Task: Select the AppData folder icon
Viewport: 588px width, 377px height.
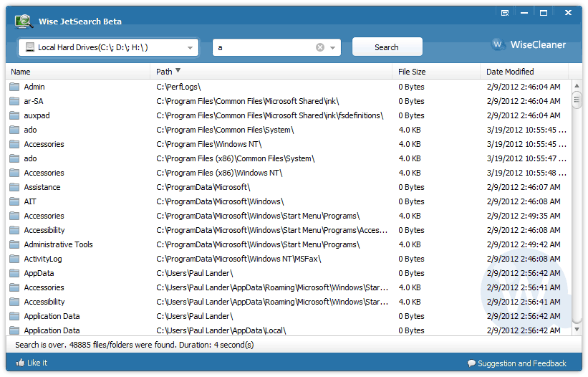Action: pos(14,273)
